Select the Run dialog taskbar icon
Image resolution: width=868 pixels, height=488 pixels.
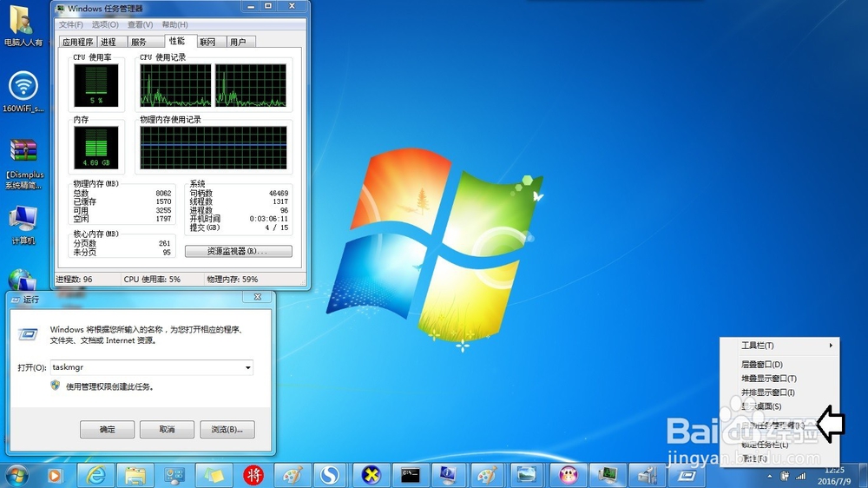687,475
